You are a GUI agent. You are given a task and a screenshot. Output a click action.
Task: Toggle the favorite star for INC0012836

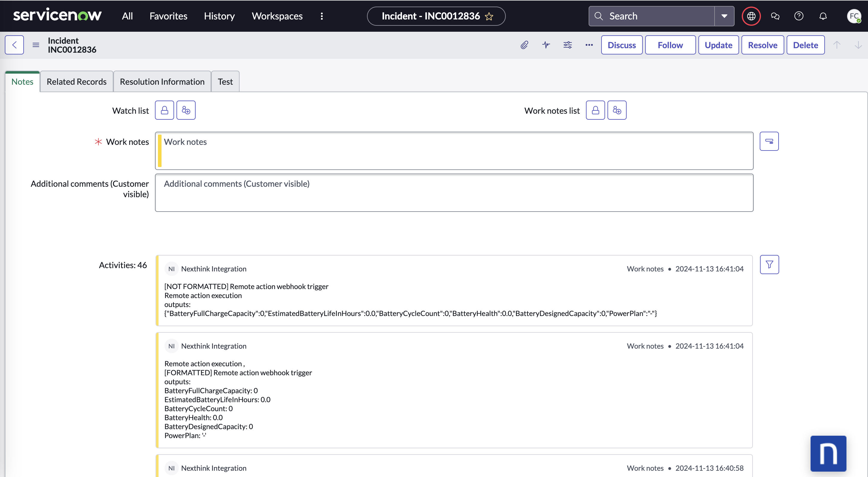[x=489, y=16]
